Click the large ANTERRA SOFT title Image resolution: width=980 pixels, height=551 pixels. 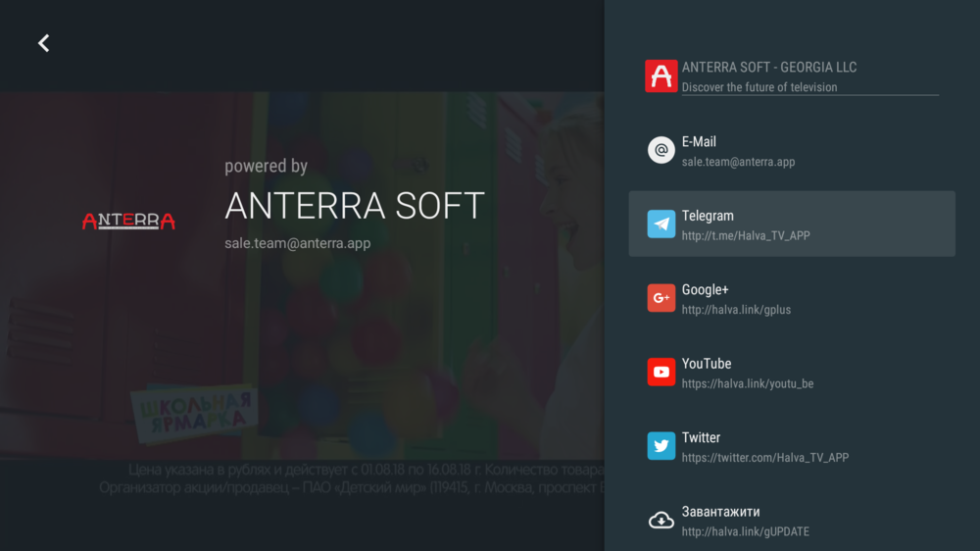point(355,205)
